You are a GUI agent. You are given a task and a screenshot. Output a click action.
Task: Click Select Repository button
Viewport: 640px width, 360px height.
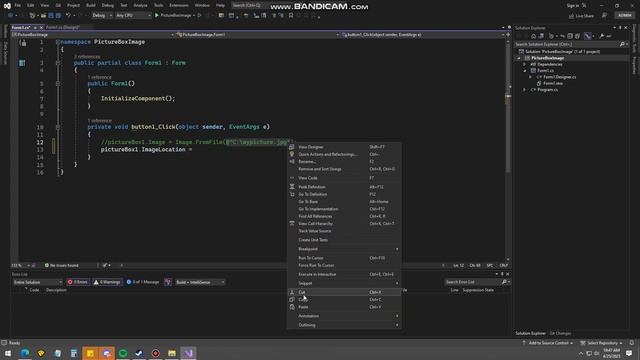(x=602, y=343)
